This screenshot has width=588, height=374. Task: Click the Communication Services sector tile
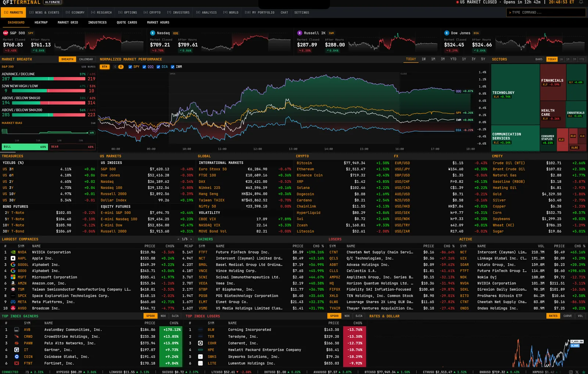click(515, 138)
